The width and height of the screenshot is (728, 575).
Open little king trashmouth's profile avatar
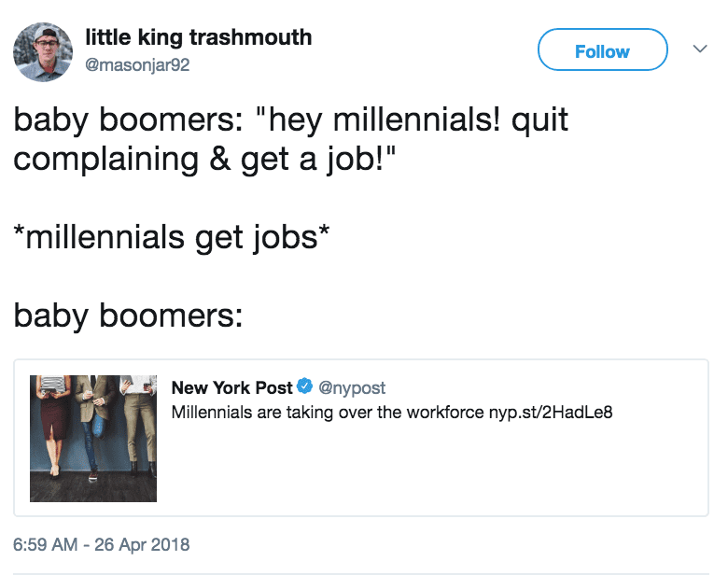pos(43,52)
